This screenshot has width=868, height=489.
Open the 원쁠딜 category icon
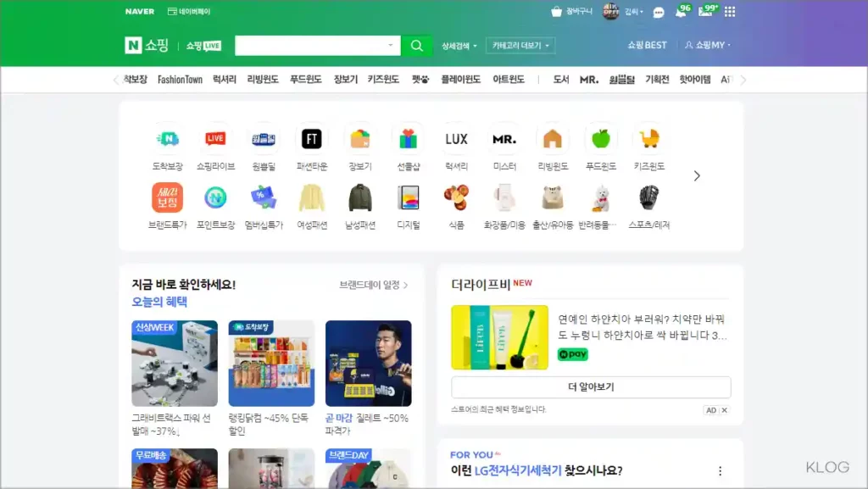pos(264,139)
